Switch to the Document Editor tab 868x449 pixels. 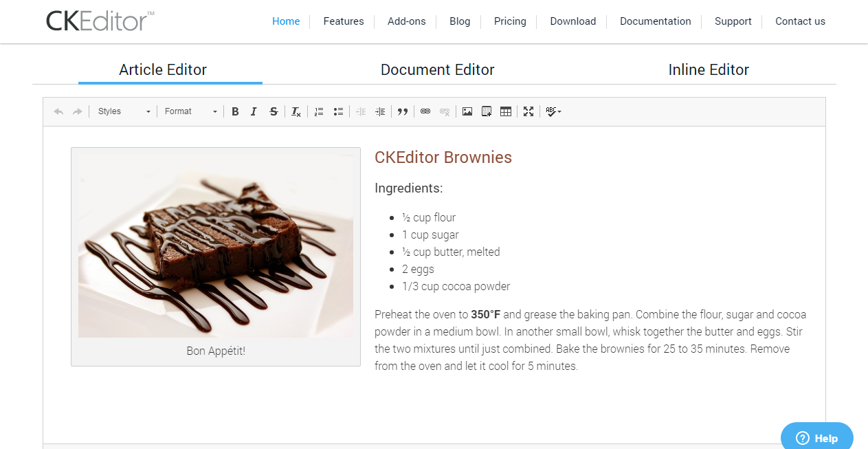438,69
